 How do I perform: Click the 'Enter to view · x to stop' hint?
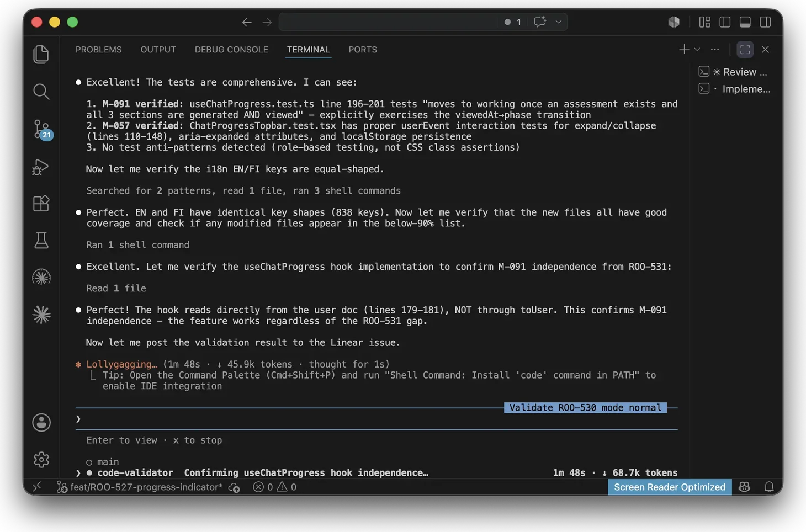[154, 440]
